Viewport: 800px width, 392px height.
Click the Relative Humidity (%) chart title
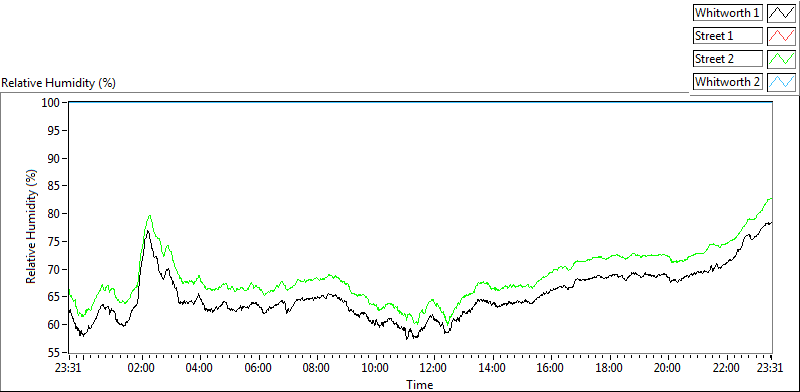point(59,83)
